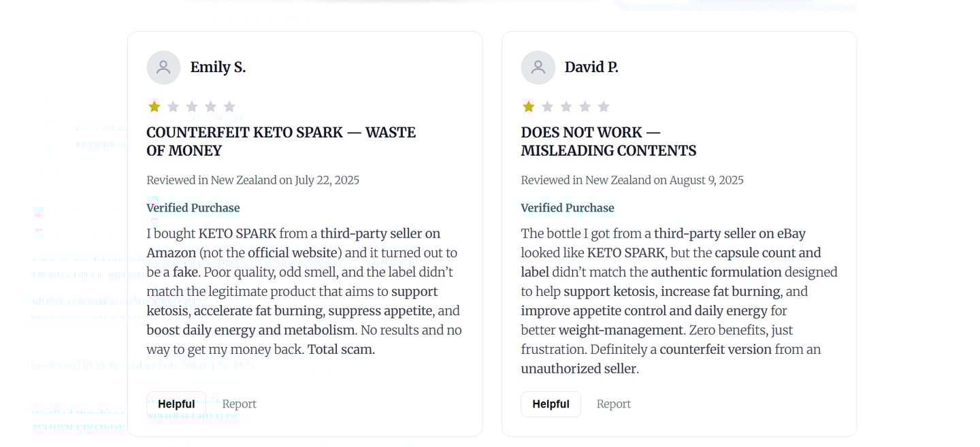
Task: Click second star in Emily's rating
Action: click(173, 107)
